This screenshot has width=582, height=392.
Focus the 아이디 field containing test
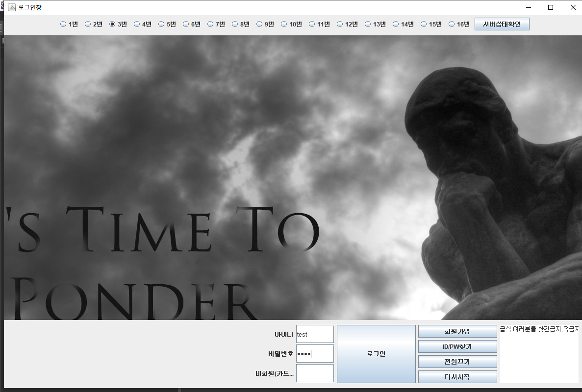[x=315, y=334]
